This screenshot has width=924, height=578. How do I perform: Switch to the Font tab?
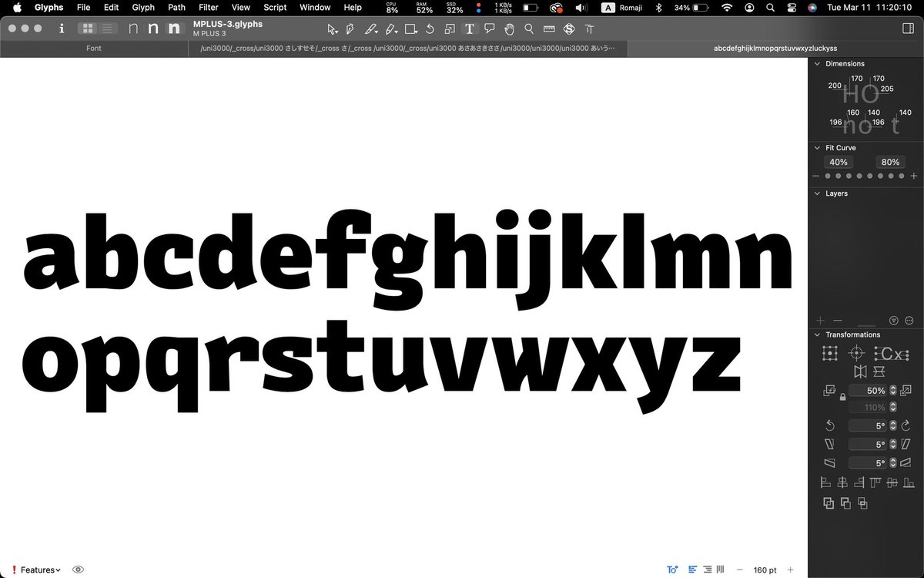pos(94,48)
